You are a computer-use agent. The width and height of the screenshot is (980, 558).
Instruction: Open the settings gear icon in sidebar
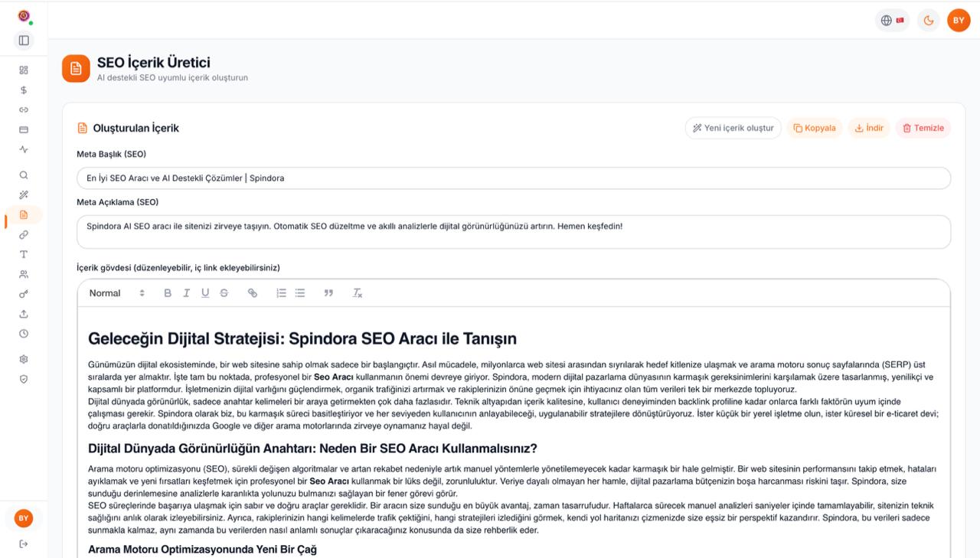(x=24, y=359)
